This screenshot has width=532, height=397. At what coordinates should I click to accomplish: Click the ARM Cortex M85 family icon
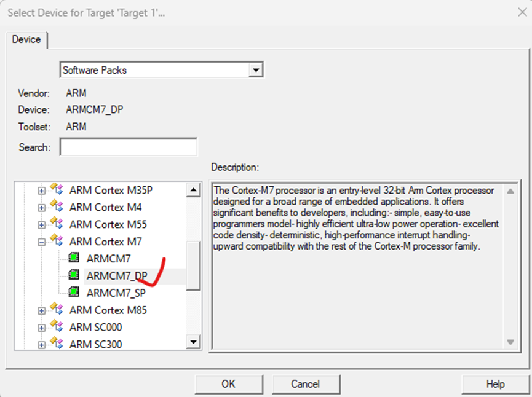[57, 309]
